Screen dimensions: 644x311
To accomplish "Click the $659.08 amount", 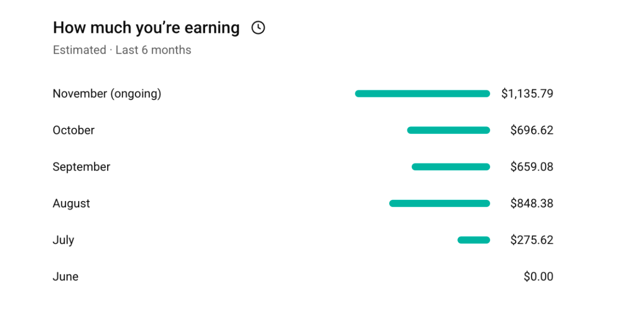I will (532, 167).
